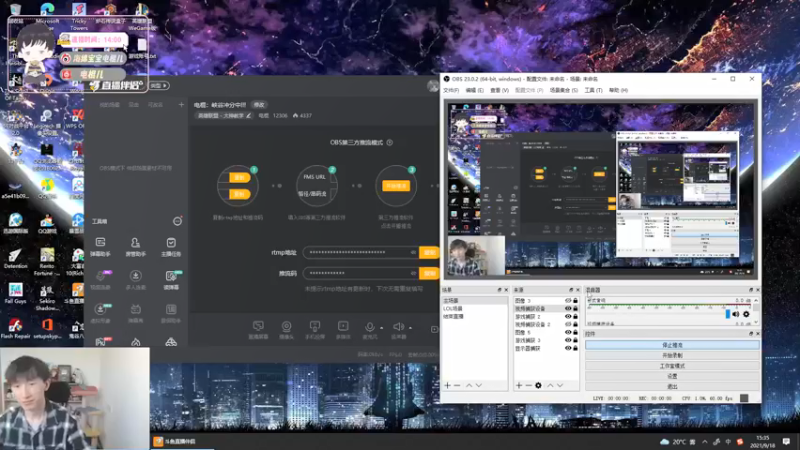Viewport: 800px width, 450px height.
Task: Open the Fall Guys desktop shortcut
Action: 15,293
